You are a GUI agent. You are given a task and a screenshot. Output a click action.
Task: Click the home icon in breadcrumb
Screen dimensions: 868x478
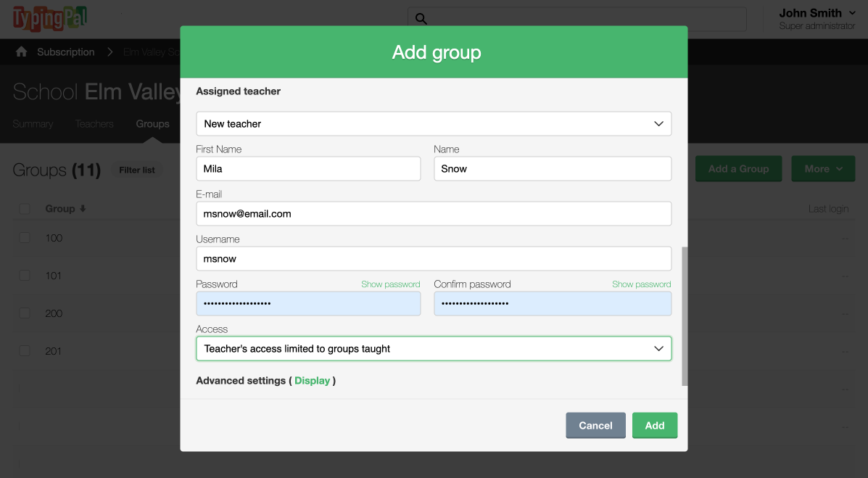click(22, 52)
